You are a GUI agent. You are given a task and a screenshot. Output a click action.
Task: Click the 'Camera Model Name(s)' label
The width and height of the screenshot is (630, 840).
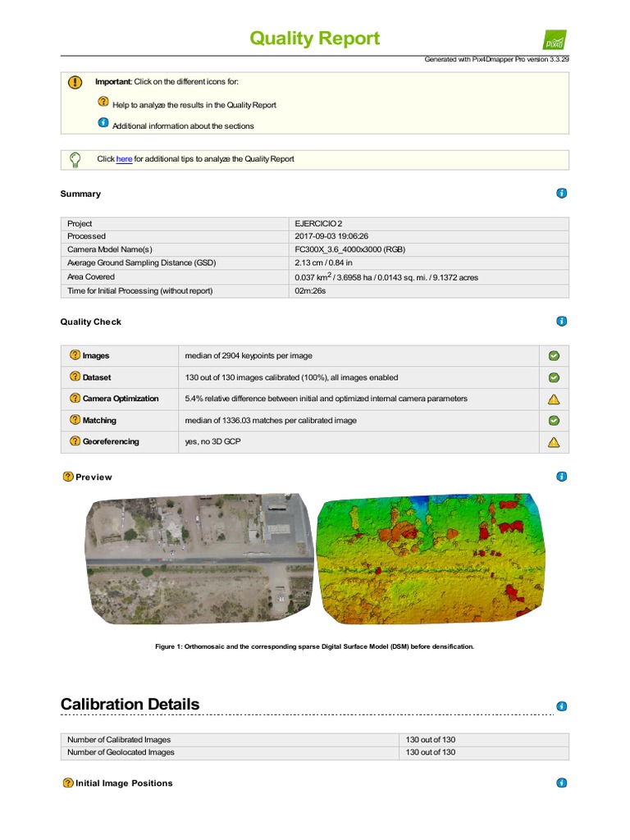[x=109, y=249]
